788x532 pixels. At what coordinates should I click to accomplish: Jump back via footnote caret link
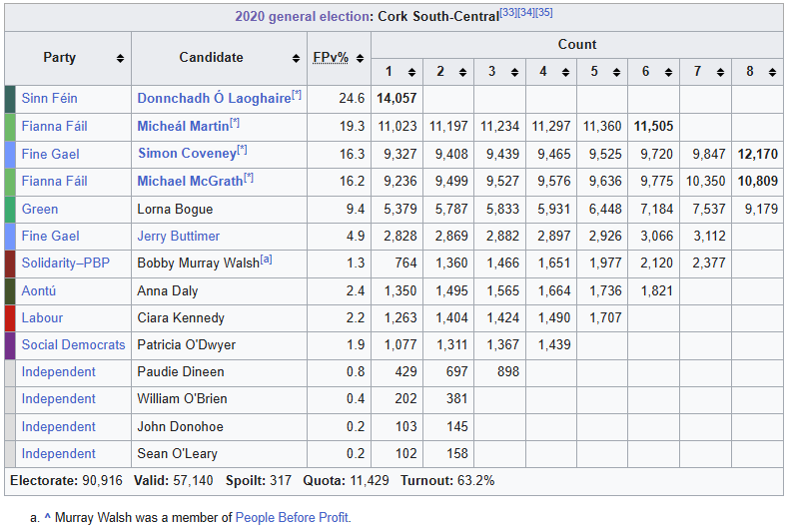[47, 517]
